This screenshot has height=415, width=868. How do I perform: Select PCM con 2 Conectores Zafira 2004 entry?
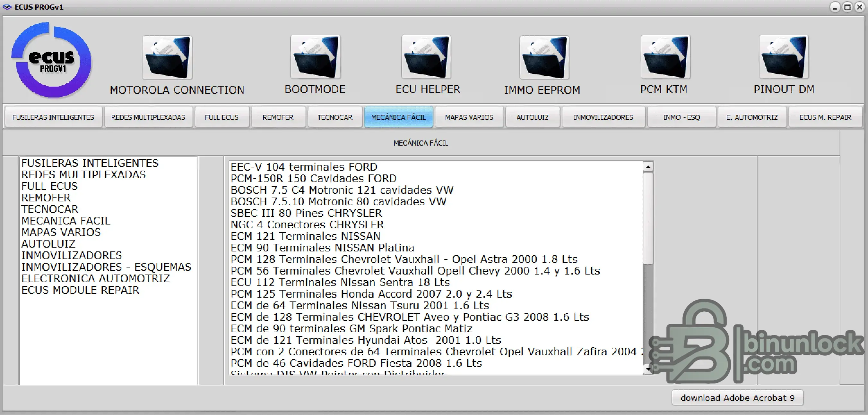pos(436,351)
